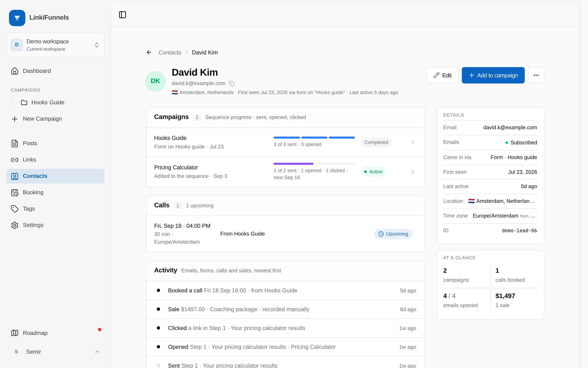Click 'Fri, Sep 18 · 04:00 PM' call
This screenshot has height=368, width=588.
[x=182, y=226]
